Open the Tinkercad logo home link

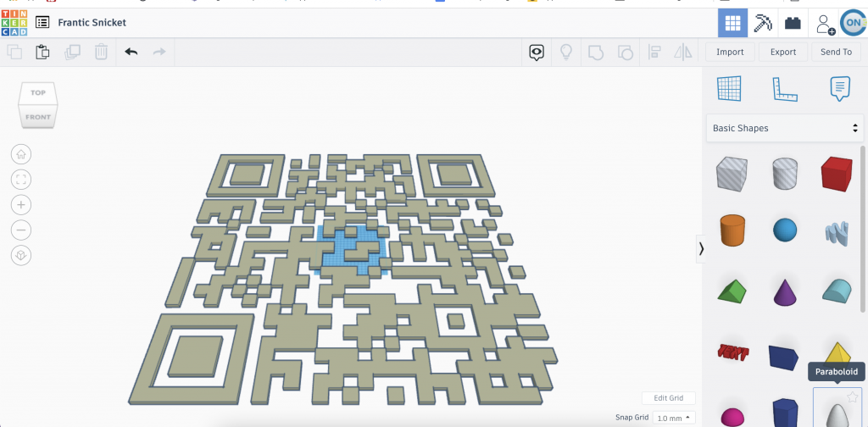[14, 23]
